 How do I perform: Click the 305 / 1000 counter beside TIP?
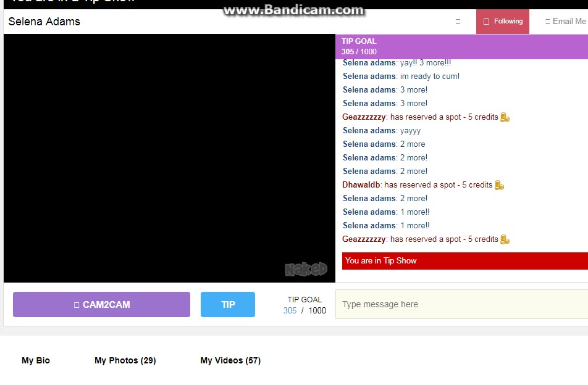click(x=304, y=310)
